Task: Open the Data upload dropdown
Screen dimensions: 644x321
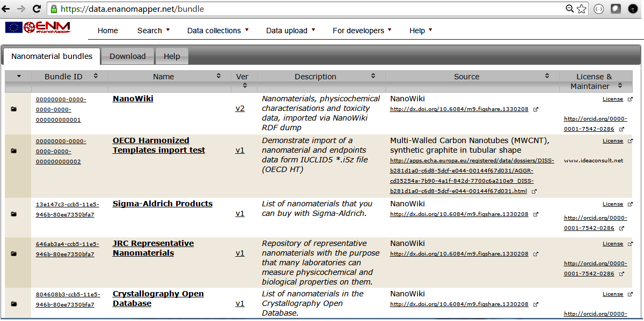Action: click(x=290, y=31)
